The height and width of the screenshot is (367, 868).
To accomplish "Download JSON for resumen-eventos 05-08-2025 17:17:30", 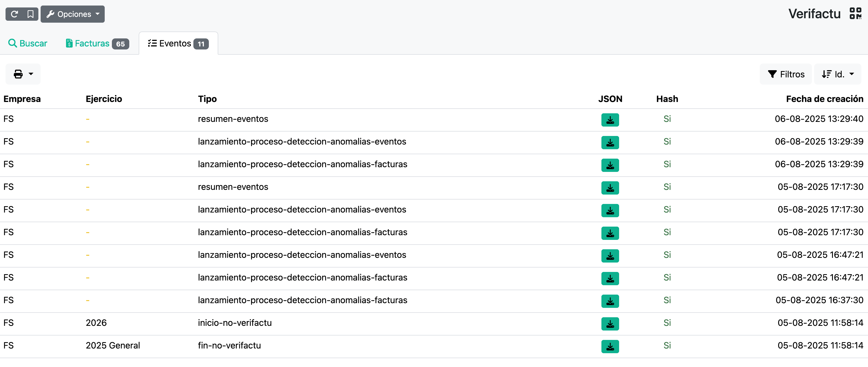I will click(610, 188).
